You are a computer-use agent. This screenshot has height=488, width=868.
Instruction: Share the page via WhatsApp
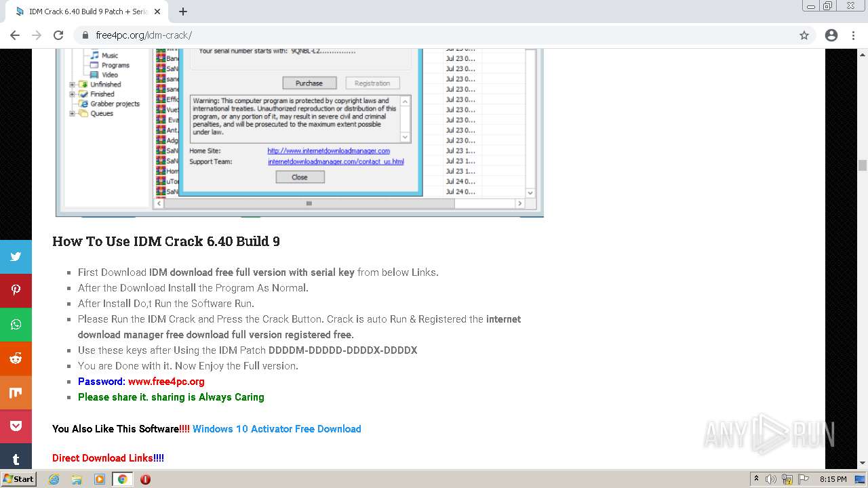(x=16, y=325)
